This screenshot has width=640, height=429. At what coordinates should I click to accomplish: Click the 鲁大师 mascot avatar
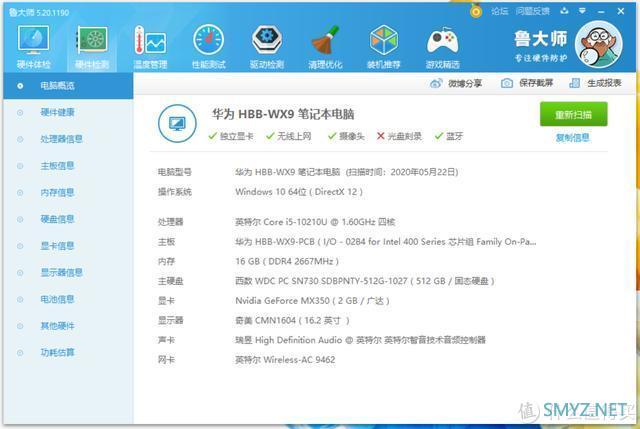tap(598, 44)
